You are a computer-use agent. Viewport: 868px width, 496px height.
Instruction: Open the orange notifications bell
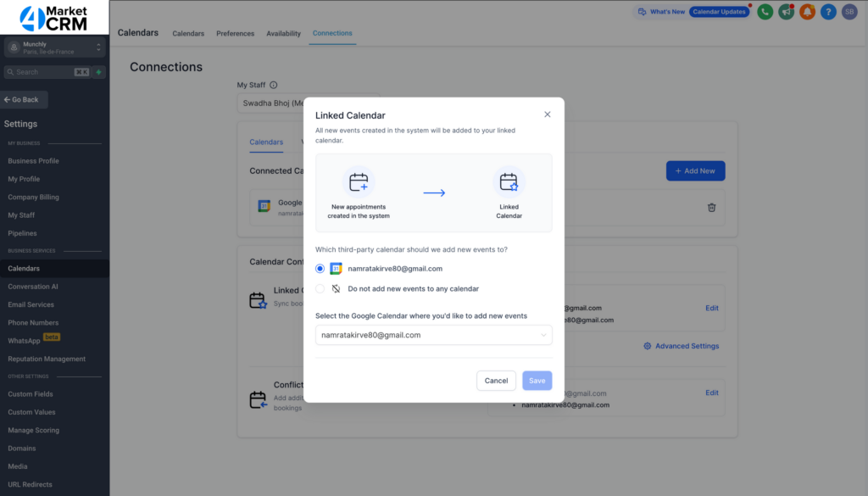click(807, 12)
